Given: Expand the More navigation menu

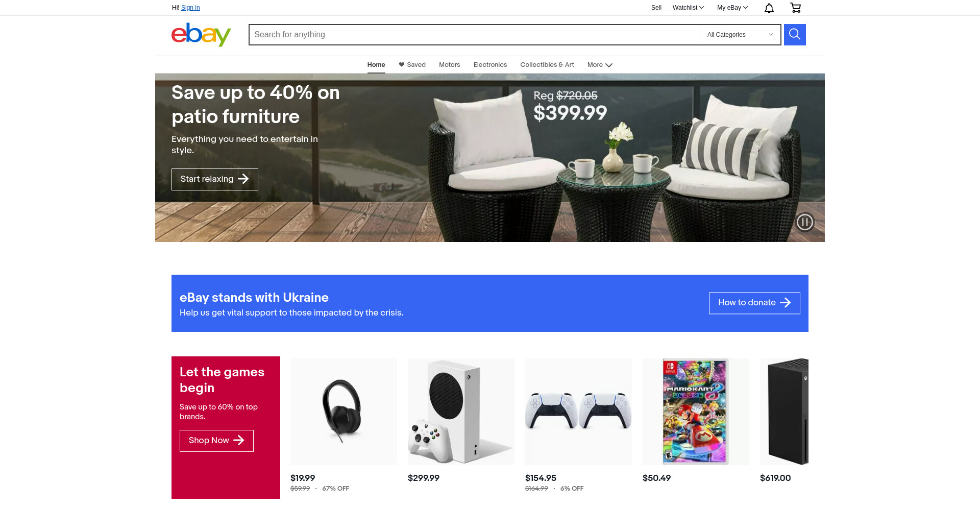Looking at the screenshot, I should pyautogui.click(x=600, y=65).
